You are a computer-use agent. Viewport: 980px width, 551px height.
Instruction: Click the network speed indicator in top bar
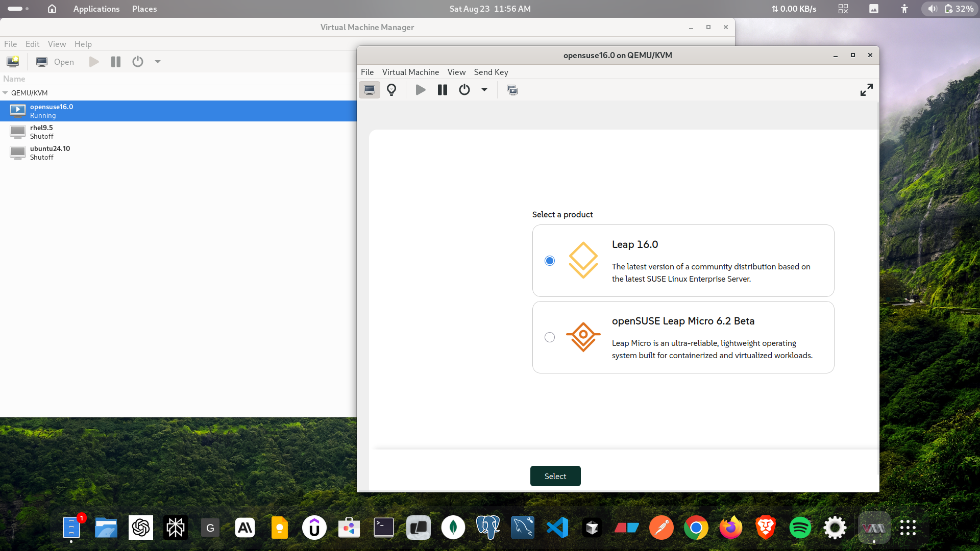(x=794, y=9)
